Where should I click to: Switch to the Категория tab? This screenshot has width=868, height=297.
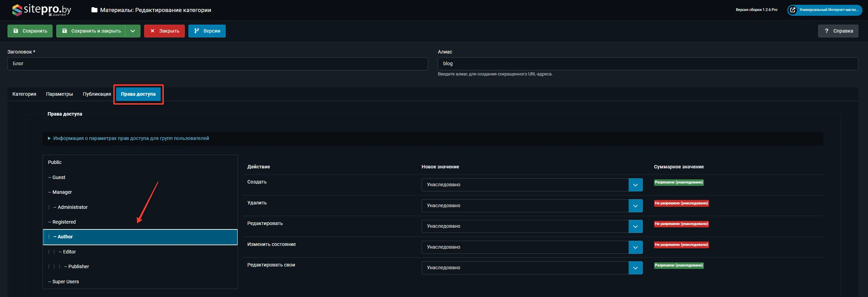24,94
